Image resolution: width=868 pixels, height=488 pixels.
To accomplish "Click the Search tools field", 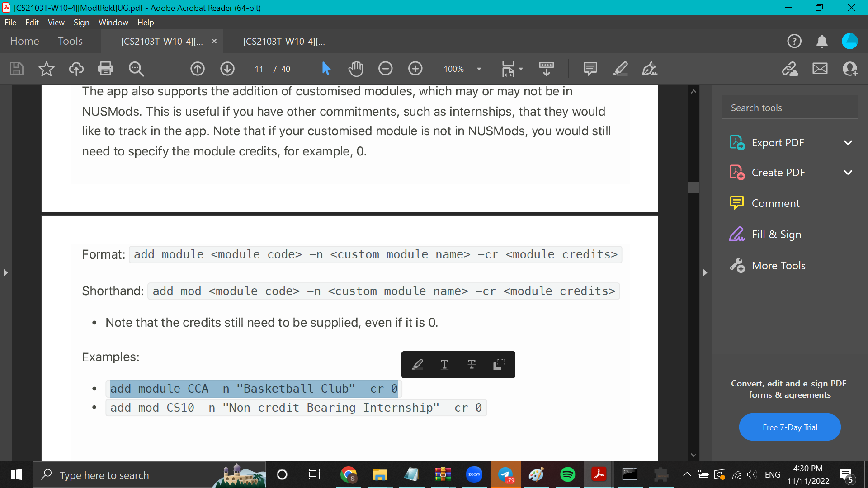I will (x=789, y=108).
